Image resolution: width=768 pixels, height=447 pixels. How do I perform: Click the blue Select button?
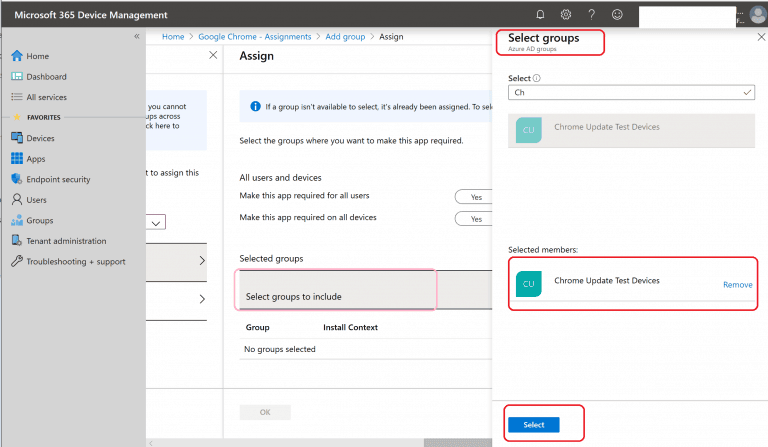click(533, 424)
